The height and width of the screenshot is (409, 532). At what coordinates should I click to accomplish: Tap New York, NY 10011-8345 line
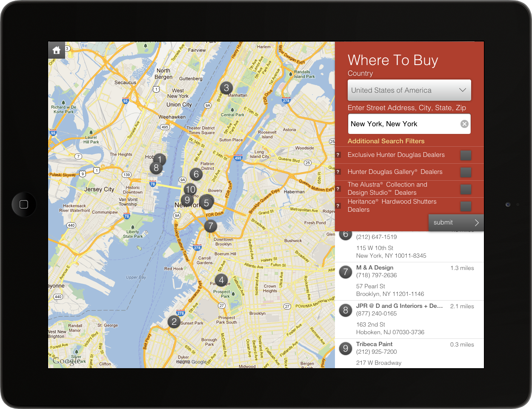[391, 256]
